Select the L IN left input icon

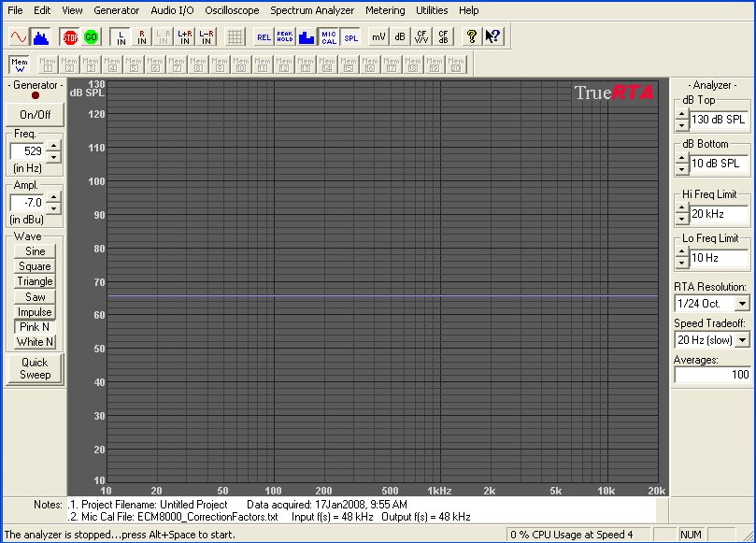(121, 36)
